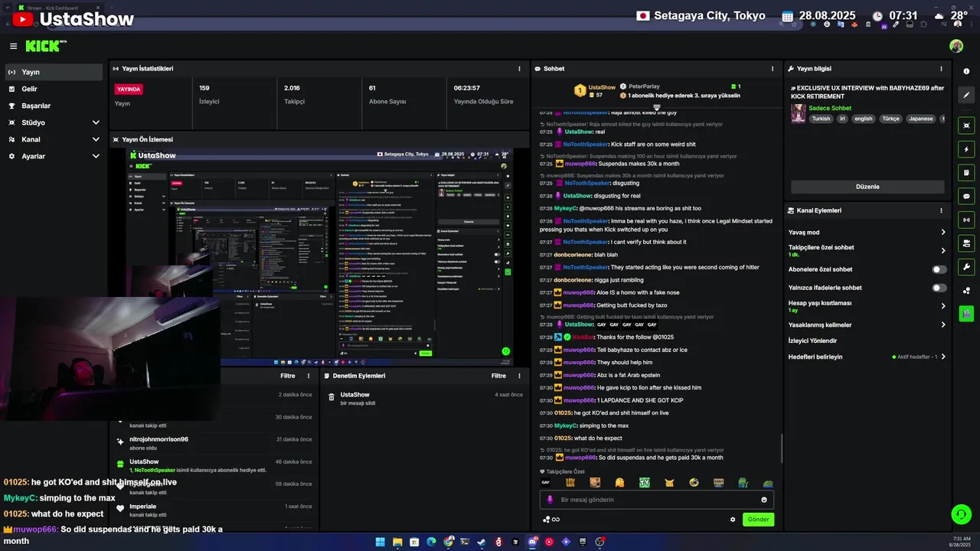The height and width of the screenshot is (551, 980).
Task: Select the GAY emote in Takipçilere Özel row
Action: [x=546, y=483]
